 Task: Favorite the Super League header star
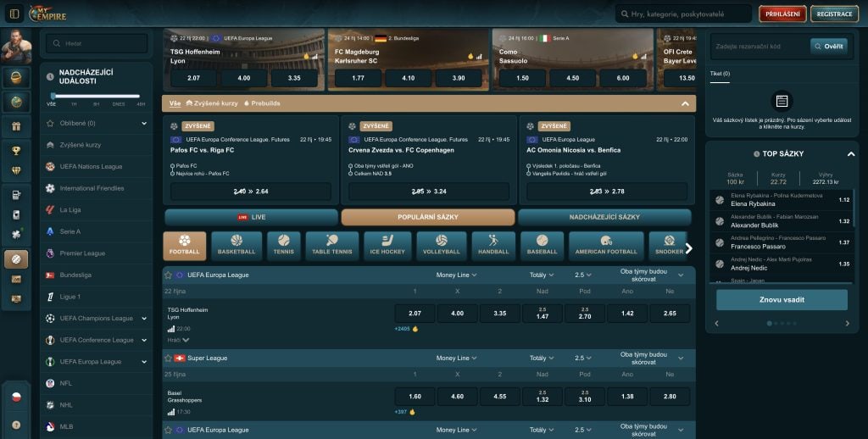pyautogui.click(x=169, y=358)
